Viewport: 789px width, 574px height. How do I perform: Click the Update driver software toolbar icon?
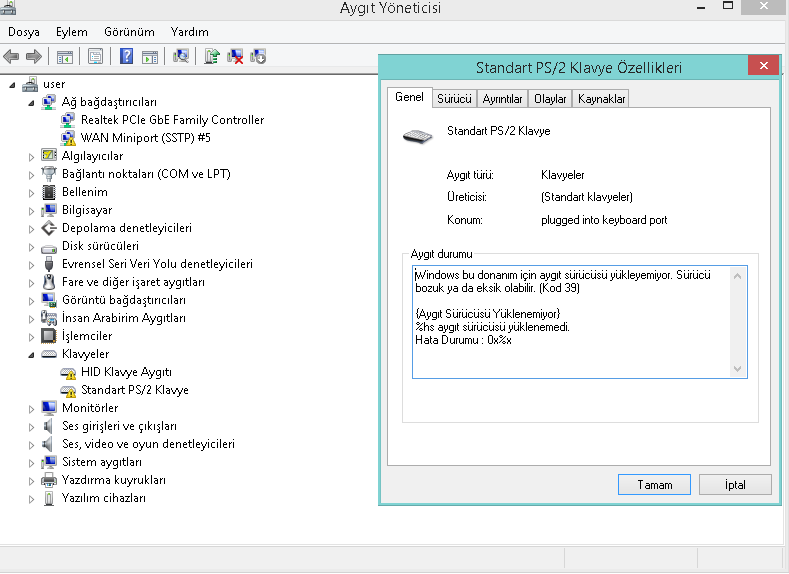[212, 56]
